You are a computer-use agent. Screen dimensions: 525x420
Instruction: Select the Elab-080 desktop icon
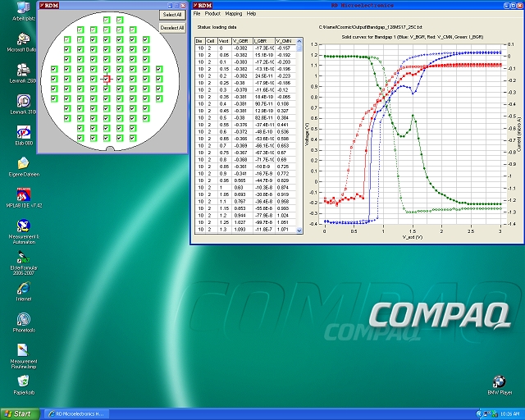pyautogui.click(x=23, y=133)
